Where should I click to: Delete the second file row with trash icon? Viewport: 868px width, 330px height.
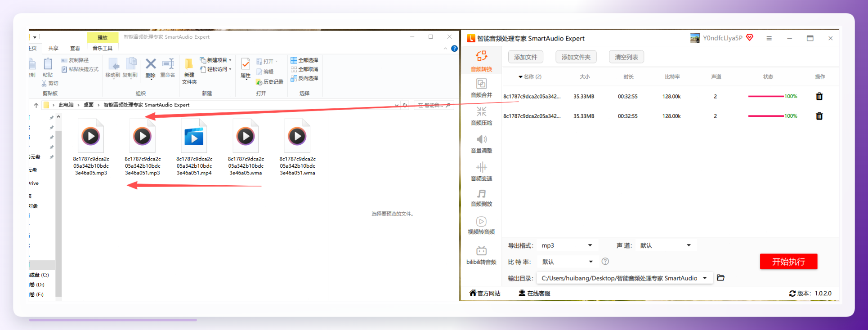point(819,116)
